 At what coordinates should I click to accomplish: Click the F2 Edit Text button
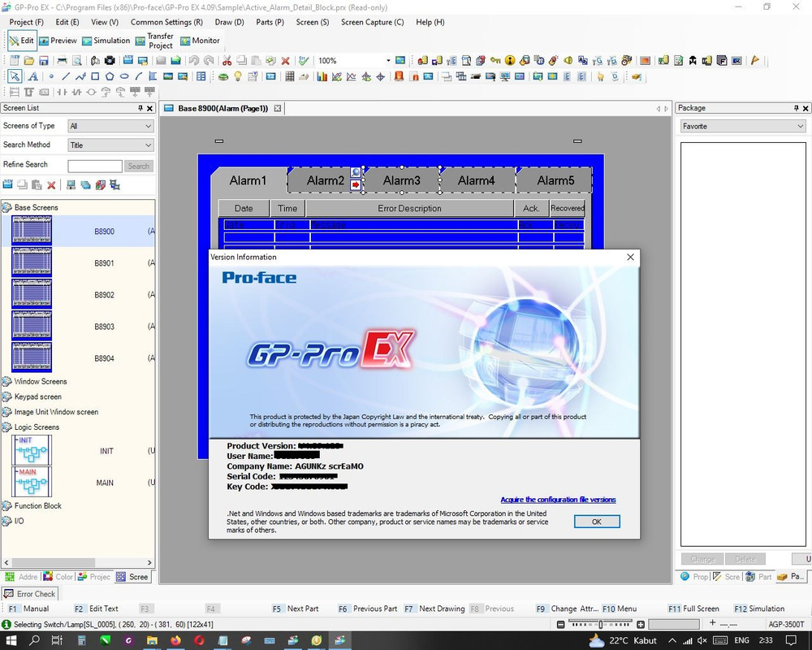[97, 609]
